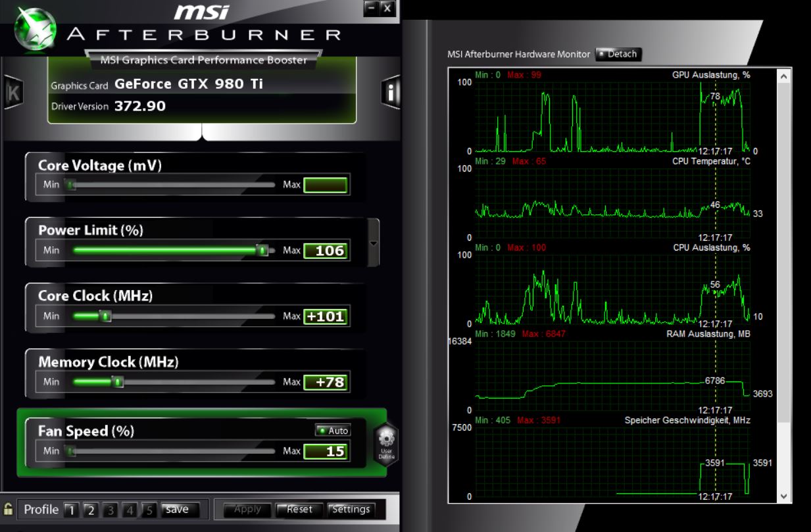
Task: Click the Fan Speed value field 15
Action: [x=325, y=451]
